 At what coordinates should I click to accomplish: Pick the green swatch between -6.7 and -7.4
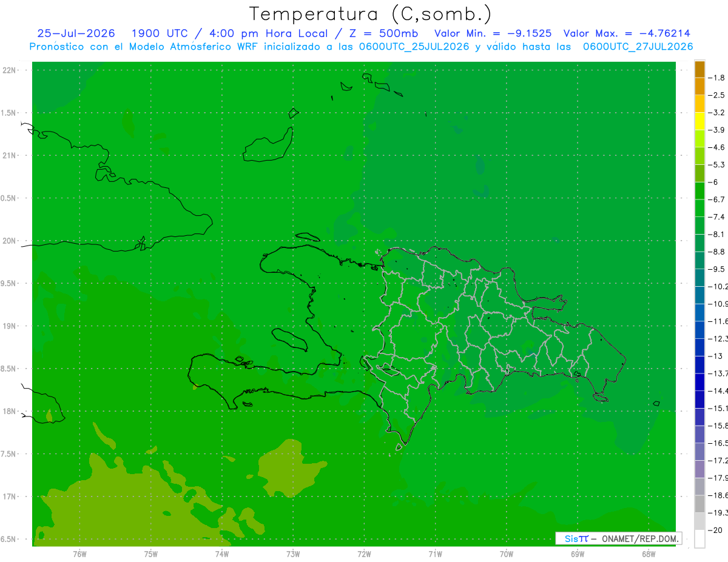coord(699,208)
